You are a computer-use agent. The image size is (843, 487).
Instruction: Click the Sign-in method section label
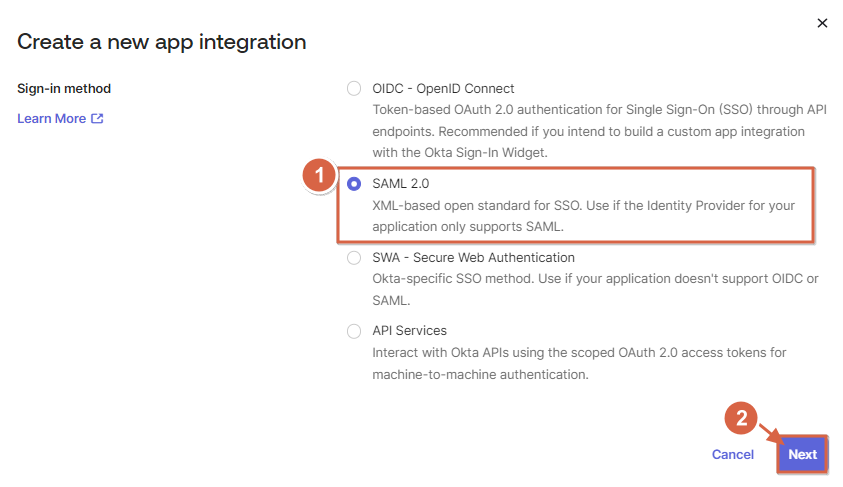(x=64, y=88)
